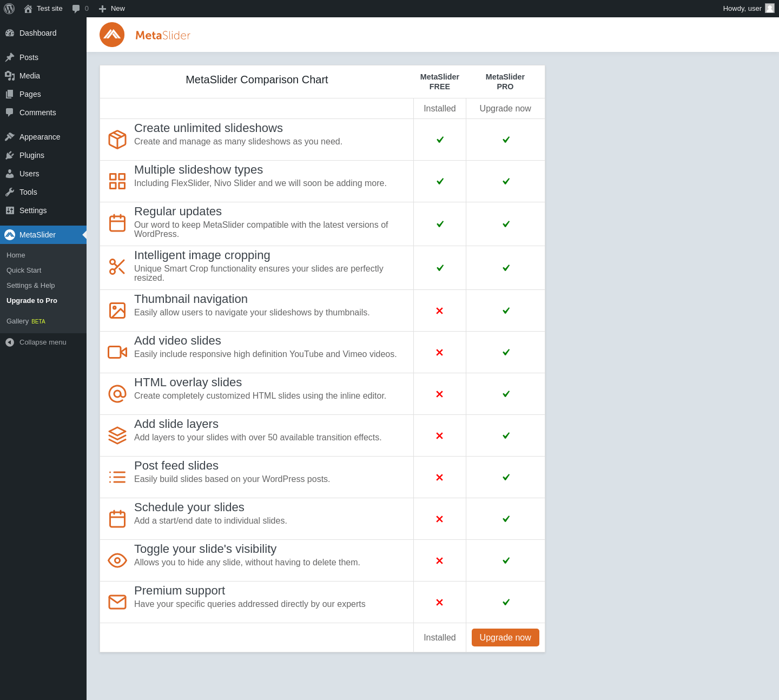Click the Comments speech icon in sidebar
Screen dimensions: 779x700
10,113
